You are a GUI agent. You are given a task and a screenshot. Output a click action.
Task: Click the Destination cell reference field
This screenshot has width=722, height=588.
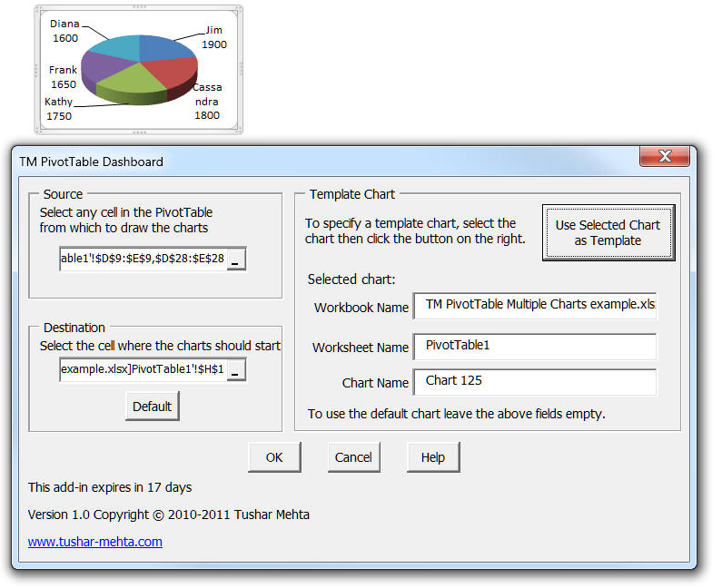143,370
